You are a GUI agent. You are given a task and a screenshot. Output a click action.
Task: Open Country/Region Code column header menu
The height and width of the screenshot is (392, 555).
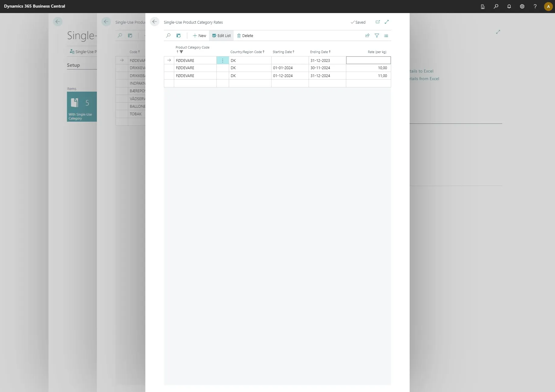point(247,52)
